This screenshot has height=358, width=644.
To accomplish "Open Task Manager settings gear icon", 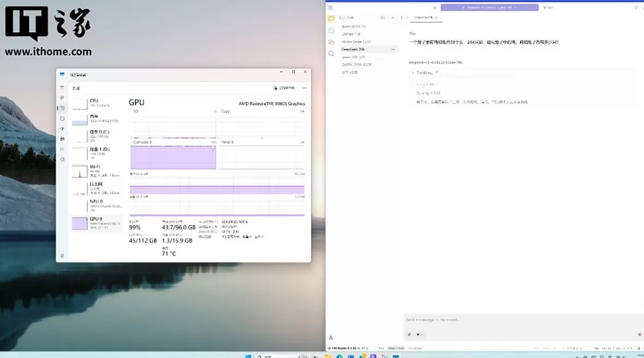I will click(x=62, y=255).
